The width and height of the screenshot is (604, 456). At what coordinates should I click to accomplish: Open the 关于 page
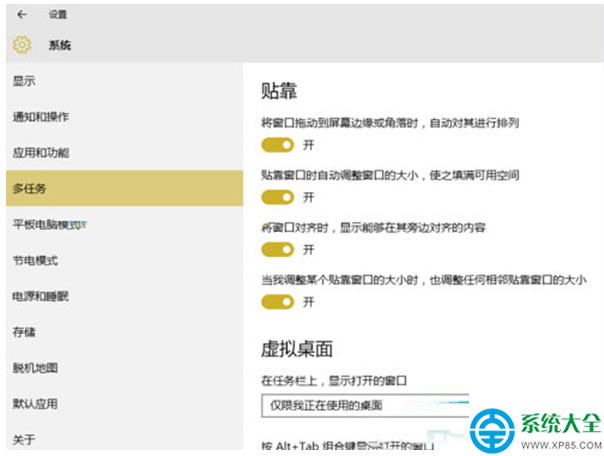coord(24,439)
